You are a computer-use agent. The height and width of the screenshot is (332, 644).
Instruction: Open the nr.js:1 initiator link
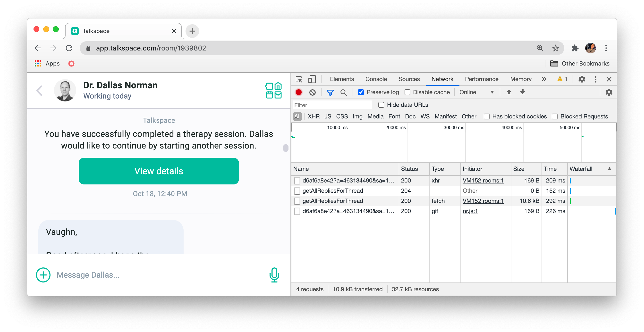[x=470, y=211]
